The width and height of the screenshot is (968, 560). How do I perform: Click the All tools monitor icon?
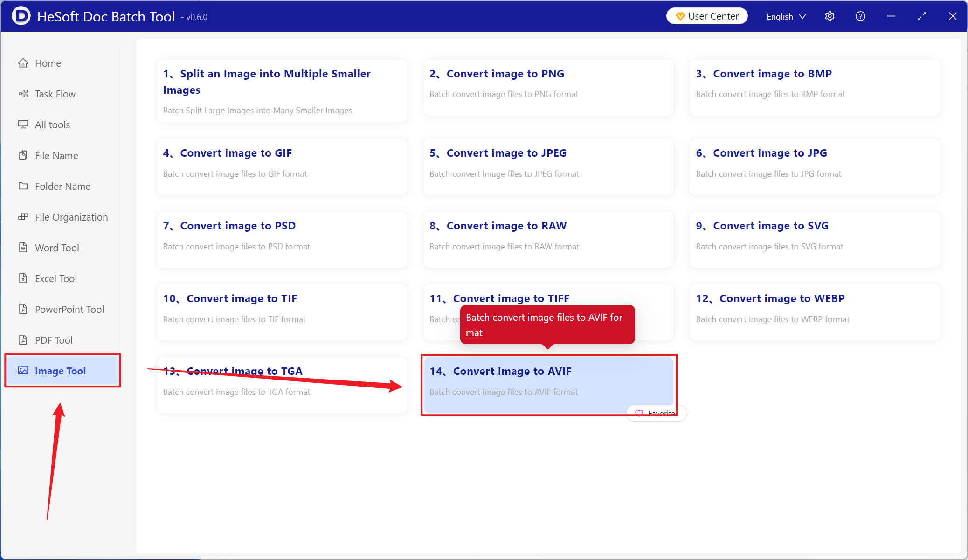[23, 124]
